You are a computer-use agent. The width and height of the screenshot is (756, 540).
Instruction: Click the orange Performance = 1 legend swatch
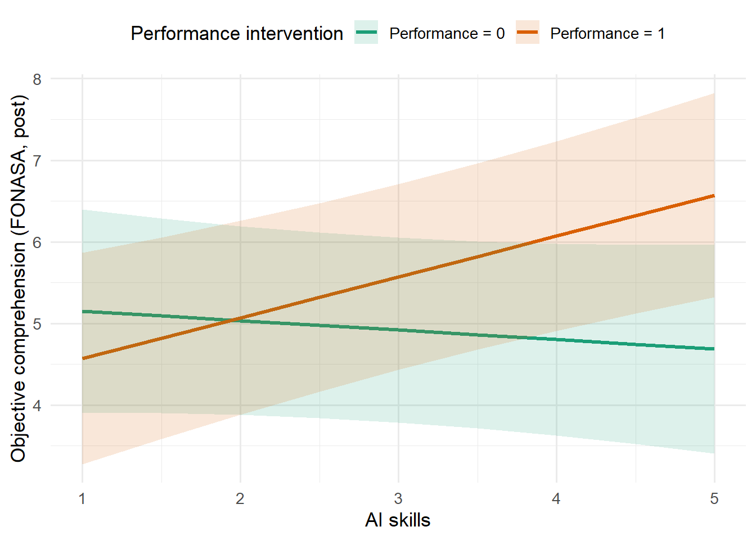point(527,33)
